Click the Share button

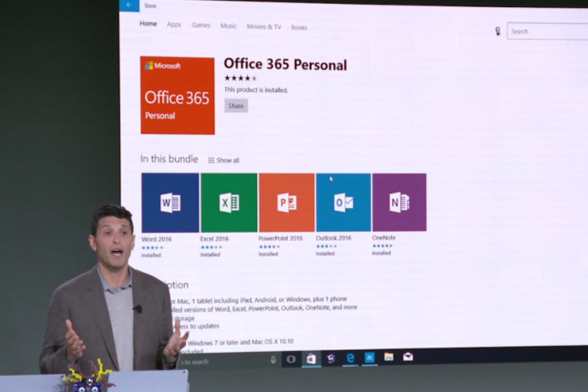236,106
